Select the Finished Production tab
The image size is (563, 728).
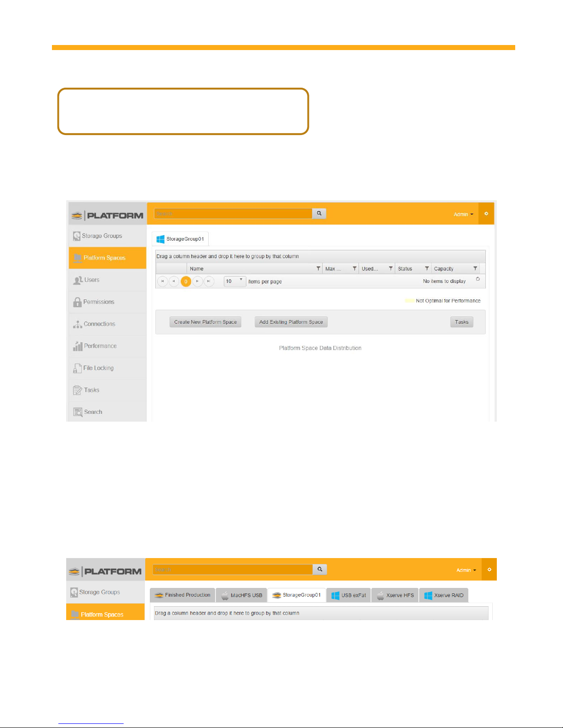pyautogui.click(x=182, y=595)
